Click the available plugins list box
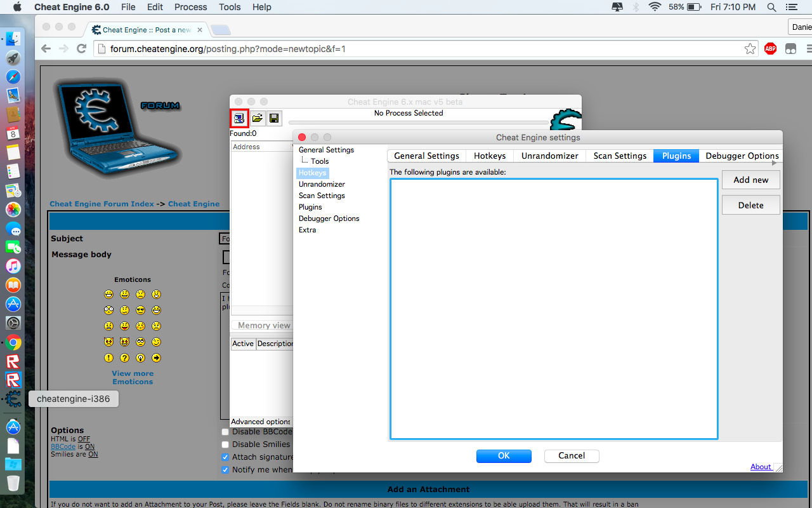812x508 pixels. point(554,309)
